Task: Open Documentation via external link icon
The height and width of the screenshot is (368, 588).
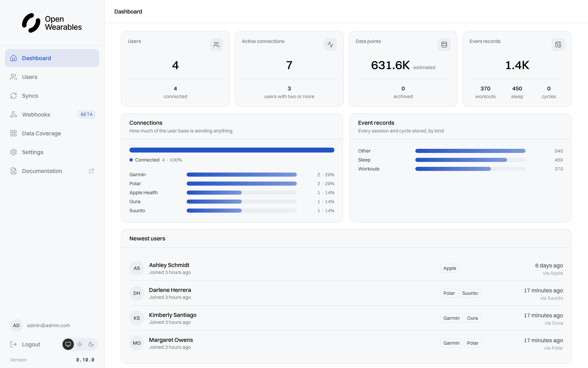Action: pos(91,171)
